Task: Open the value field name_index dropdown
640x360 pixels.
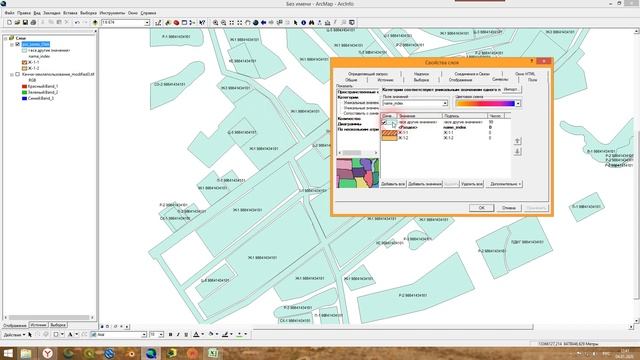Action: click(445, 103)
